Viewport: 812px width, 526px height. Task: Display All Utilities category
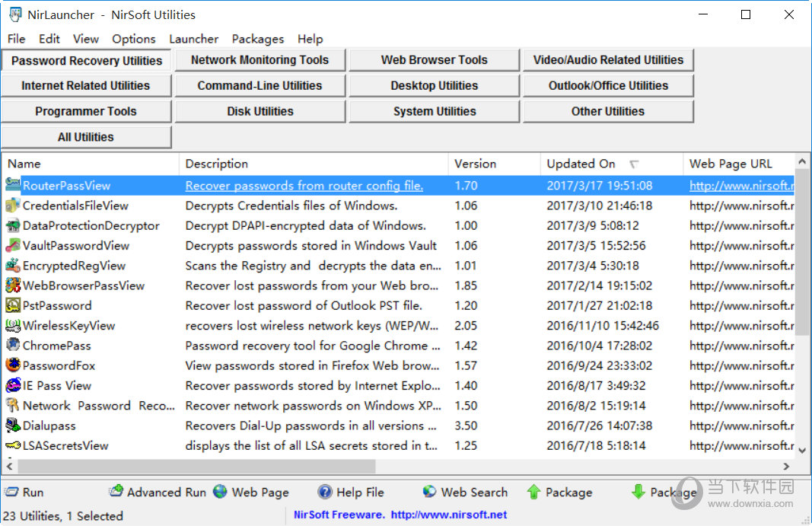pos(86,137)
